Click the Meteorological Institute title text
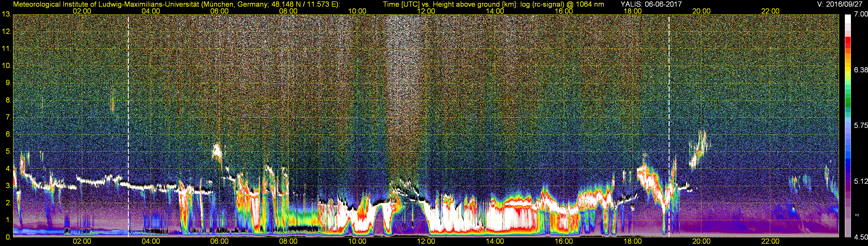The width and height of the screenshot is (868, 246). [x=176, y=4]
